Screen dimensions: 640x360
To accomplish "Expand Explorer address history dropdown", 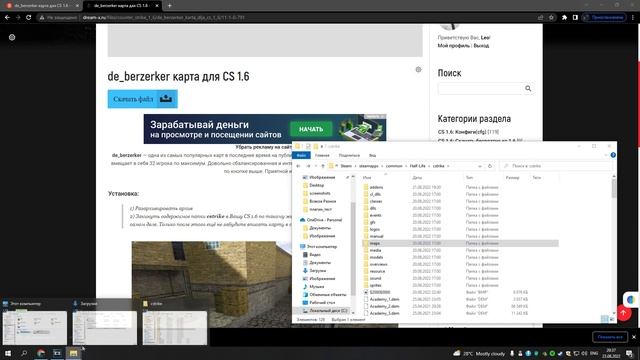I will click(x=480, y=166).
